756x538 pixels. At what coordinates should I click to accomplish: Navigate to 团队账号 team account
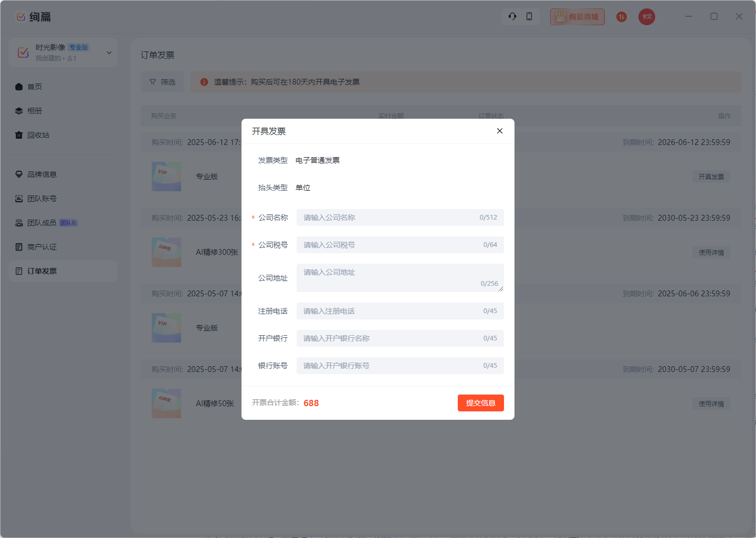click(41, 199)
